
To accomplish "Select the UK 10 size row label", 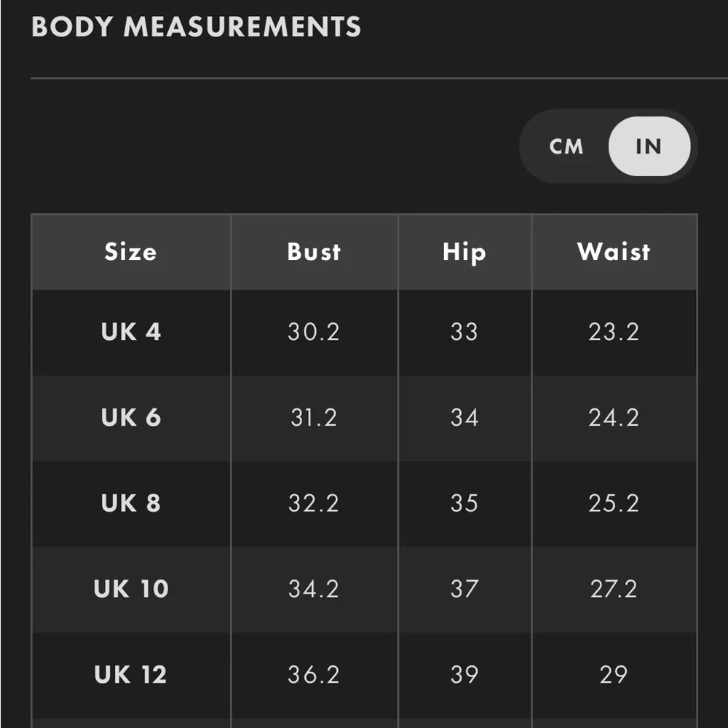I will (131, 589).
